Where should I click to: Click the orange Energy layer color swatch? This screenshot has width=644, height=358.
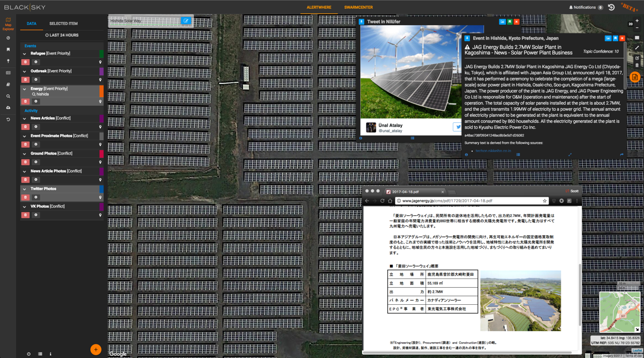click(x=101, y=92)
